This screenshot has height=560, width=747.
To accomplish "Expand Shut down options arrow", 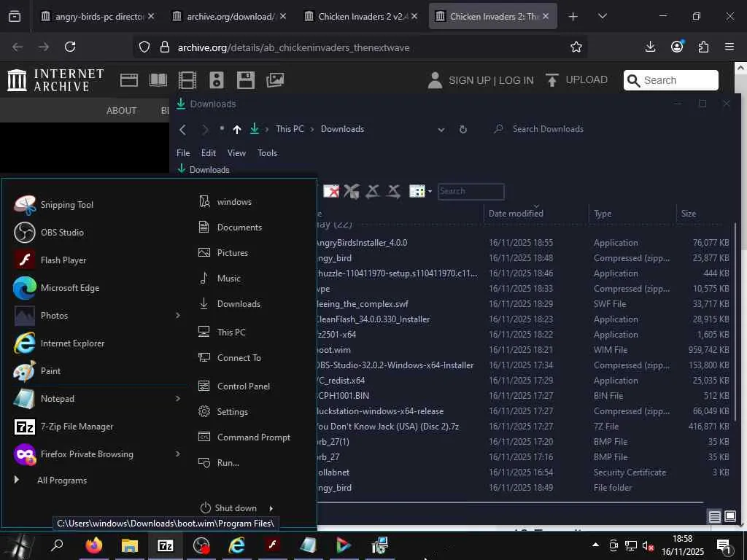I will [271, 508].
